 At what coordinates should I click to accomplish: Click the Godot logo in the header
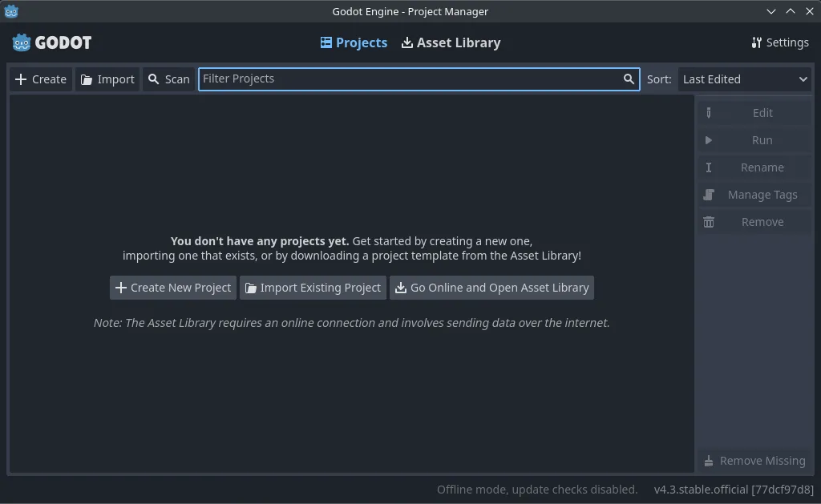click(51, 42)
